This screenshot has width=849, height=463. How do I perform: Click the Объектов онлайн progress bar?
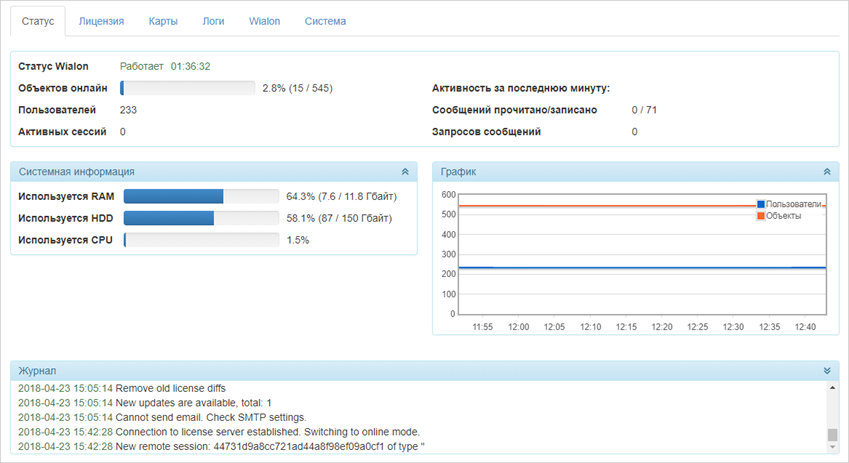[188, 88]
